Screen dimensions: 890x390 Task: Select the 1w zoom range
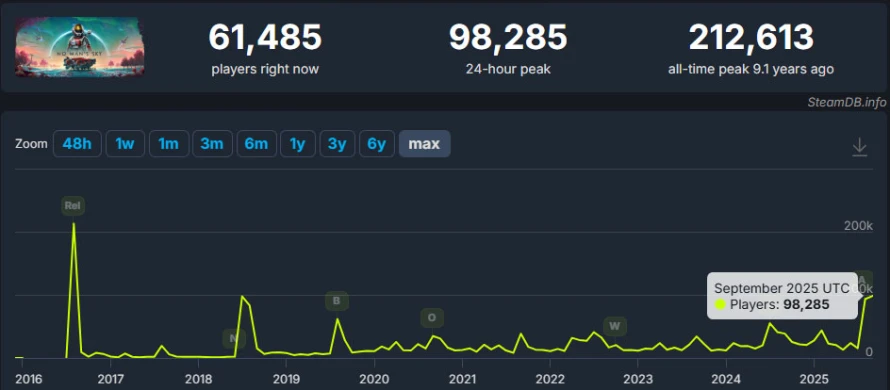tap(125, 144)
